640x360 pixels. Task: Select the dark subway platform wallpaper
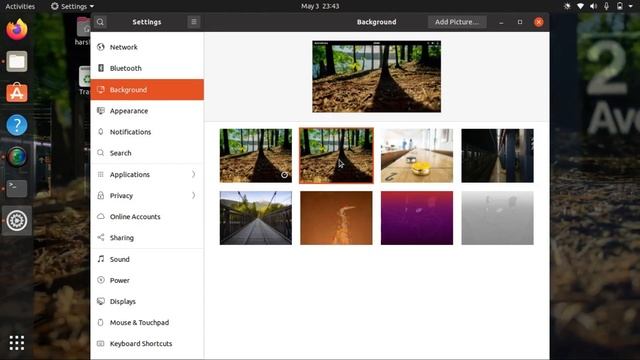tap(497, 156)
